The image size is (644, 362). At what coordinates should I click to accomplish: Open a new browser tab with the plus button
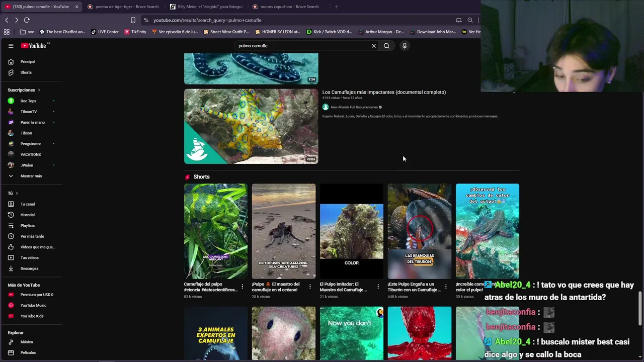pos(337,7)
